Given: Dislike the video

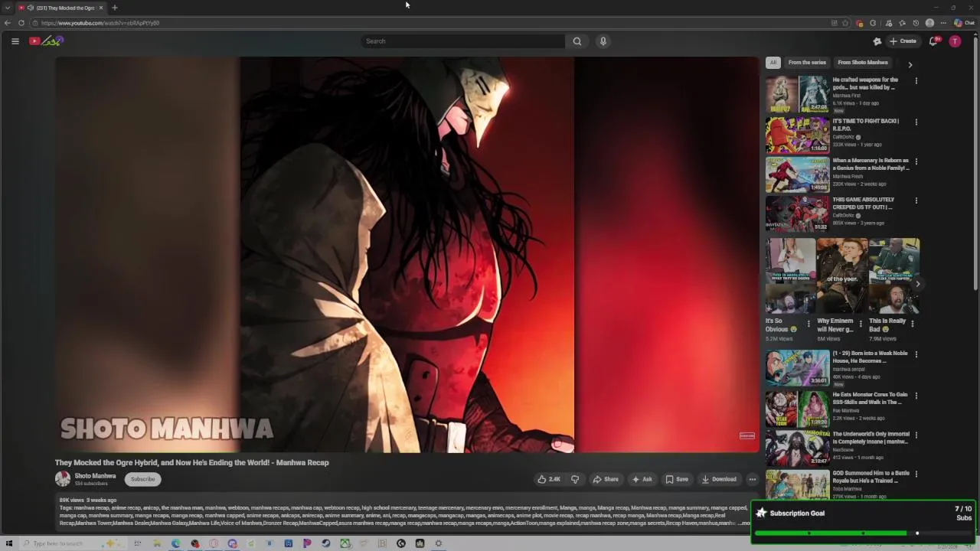Looking at the screenshot, I should point(575,479).
